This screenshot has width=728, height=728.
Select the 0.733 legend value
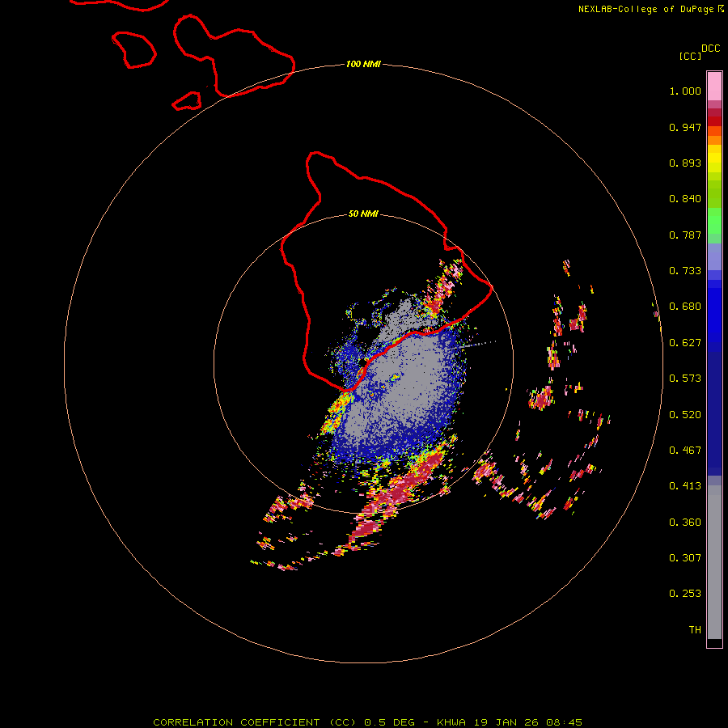click(x=685, y=271)
